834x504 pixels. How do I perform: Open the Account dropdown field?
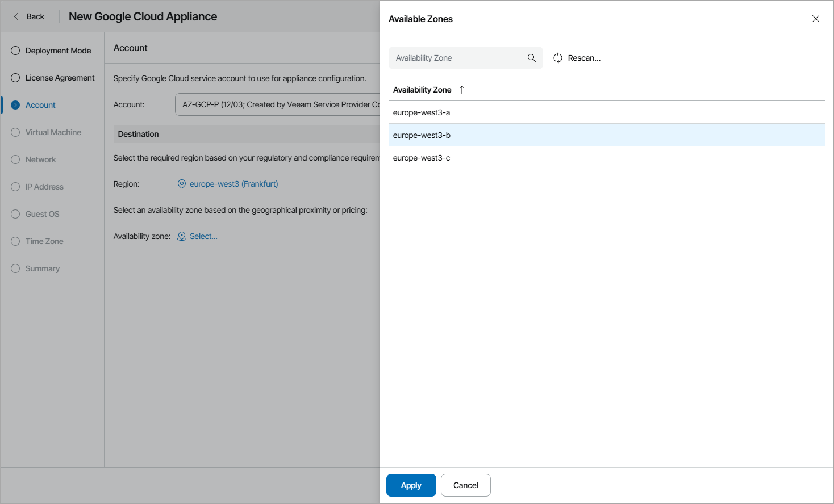277,104
